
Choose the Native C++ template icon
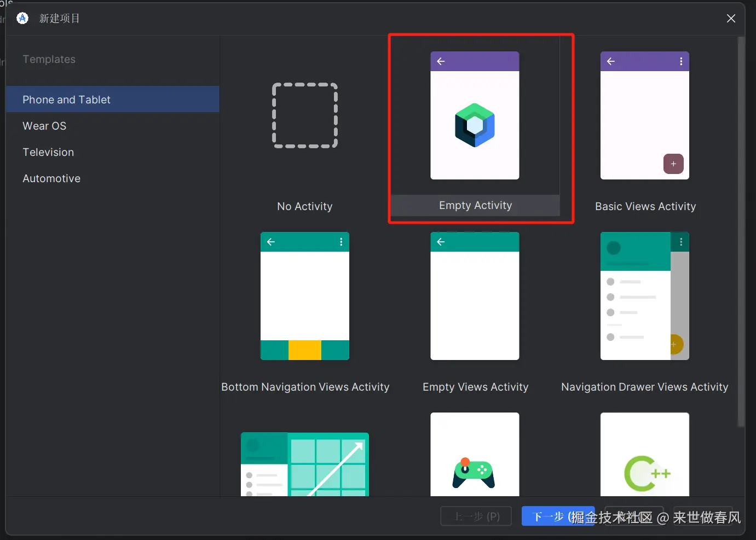click(645, 455)
